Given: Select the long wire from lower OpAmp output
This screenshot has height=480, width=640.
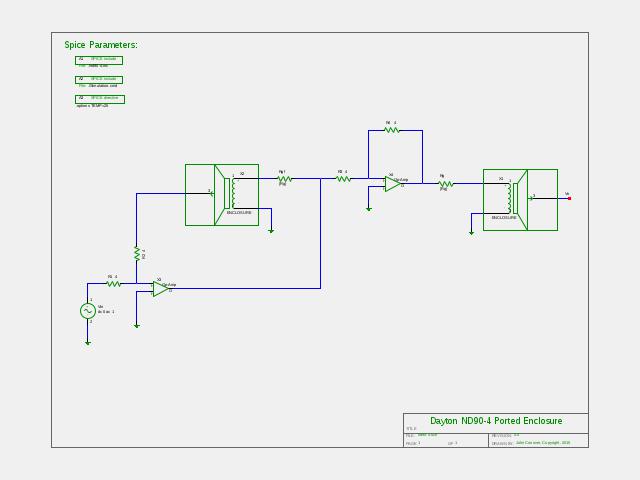Looking at the screenshot, I should tap(245, 289).
